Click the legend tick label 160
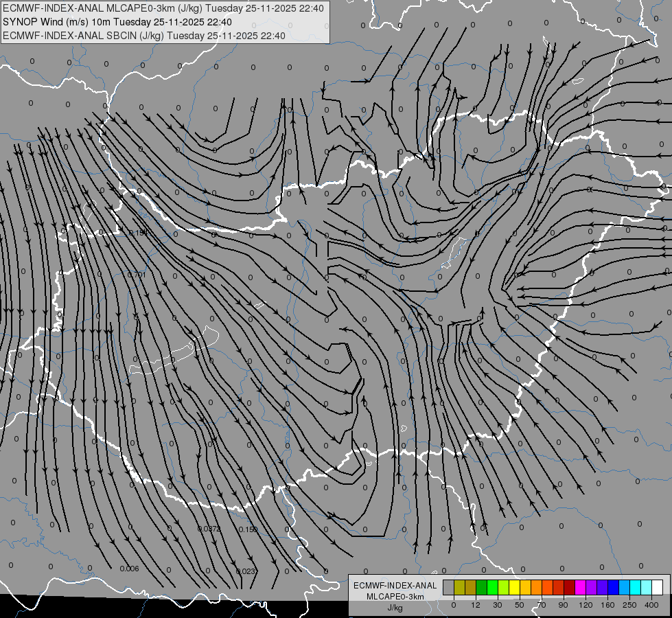This screenshot has height=618, width=672. tap(607, 605)
